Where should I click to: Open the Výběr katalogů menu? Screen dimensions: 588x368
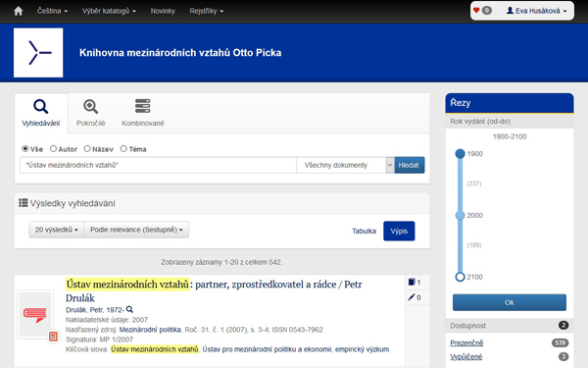point(109,11)
